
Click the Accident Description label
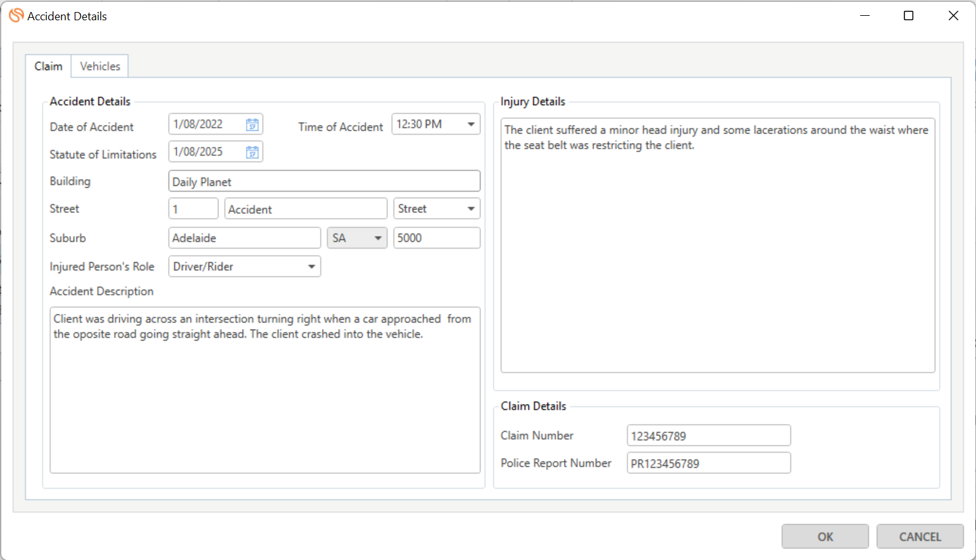101,291
